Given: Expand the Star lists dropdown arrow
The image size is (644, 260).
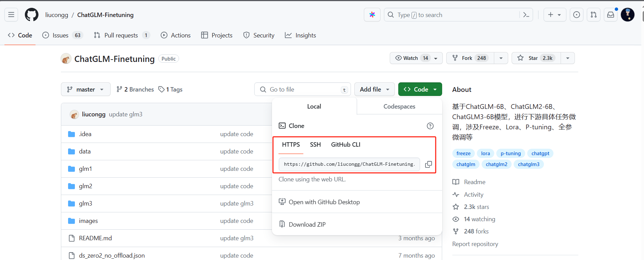Looking at the screenshot, I should tap(568, 58).
